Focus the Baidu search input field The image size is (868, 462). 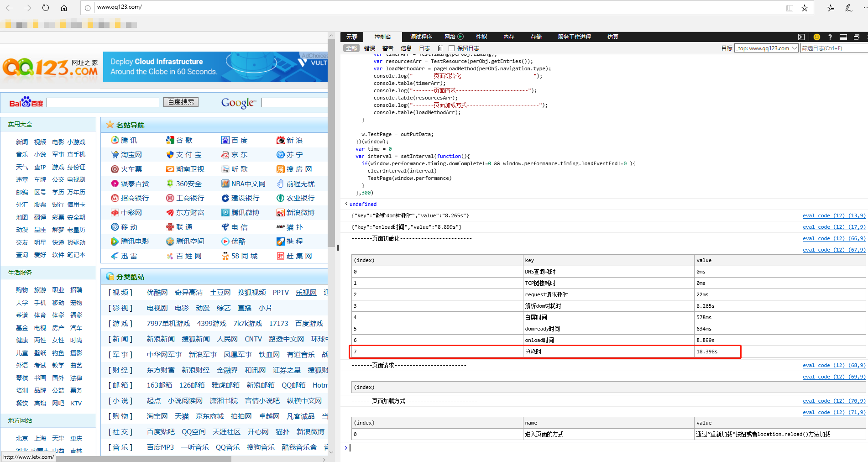point(103,102)
